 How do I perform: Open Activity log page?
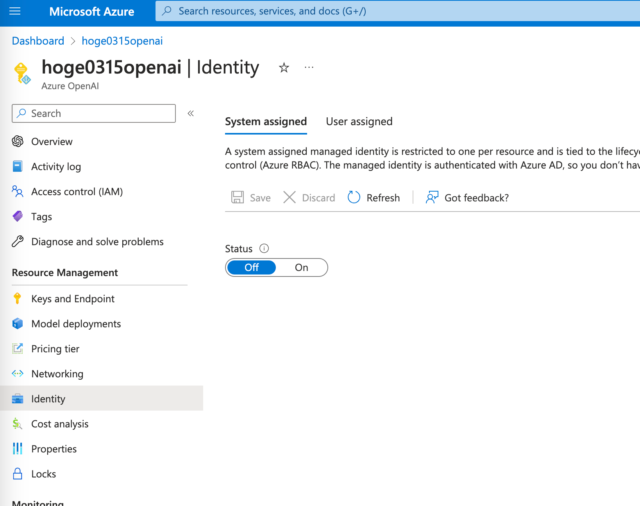[x=56, y=166]
